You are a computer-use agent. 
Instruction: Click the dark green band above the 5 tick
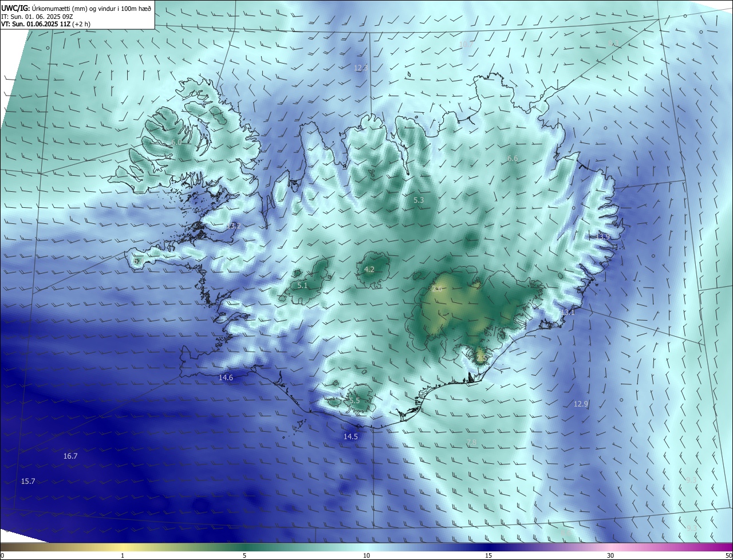pos(245,547)
